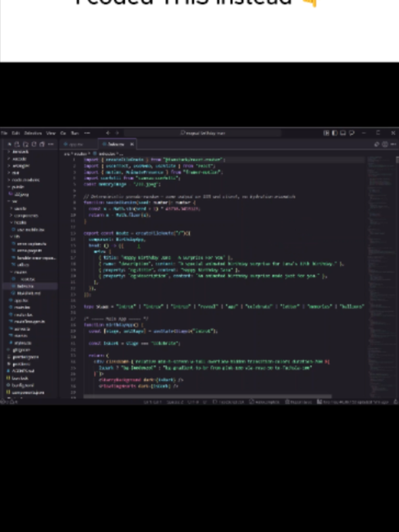Navigate forward with the right arrow
This screenshot has height=532, width=399.
pos(117,133)
